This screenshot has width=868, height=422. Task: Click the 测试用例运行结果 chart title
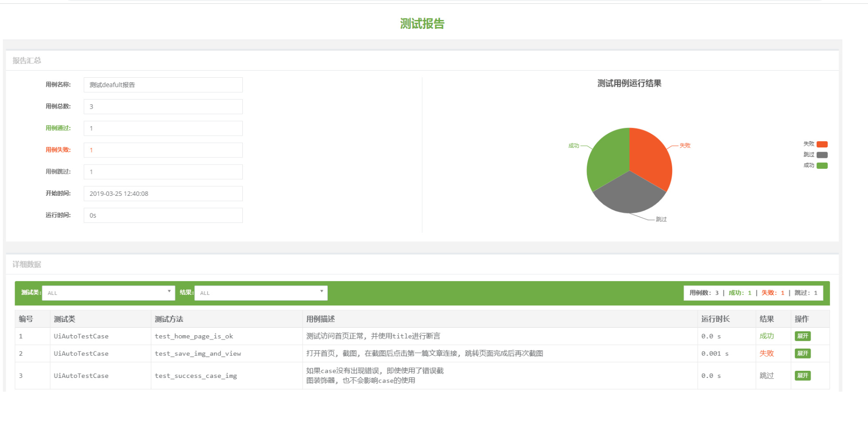(x=629, y=83)
